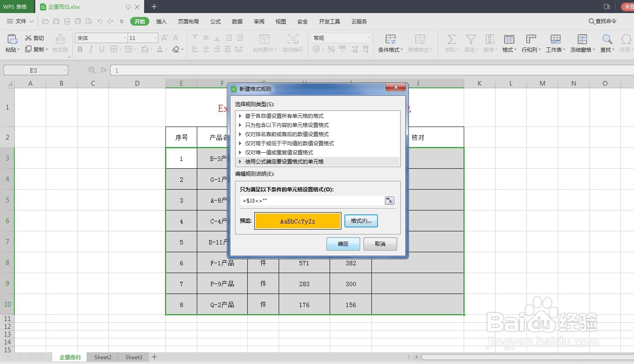This screenshot has height=364, width=634.
Task: Select column K header
Action: (479, 83)
